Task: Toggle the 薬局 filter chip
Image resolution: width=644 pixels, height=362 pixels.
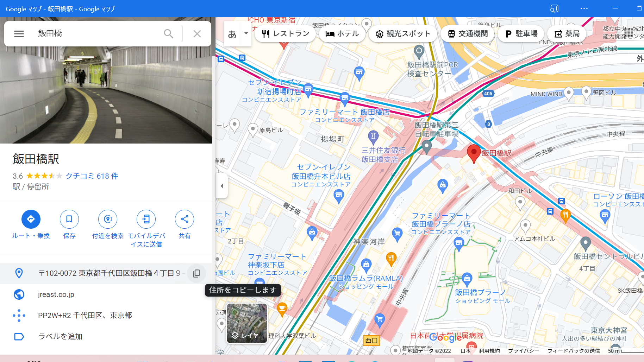Action: click(x=567, y=34)
